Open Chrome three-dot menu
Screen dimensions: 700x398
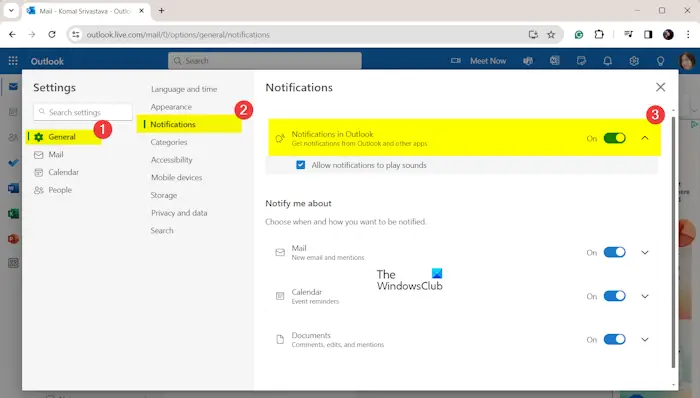tap(688, 34)
